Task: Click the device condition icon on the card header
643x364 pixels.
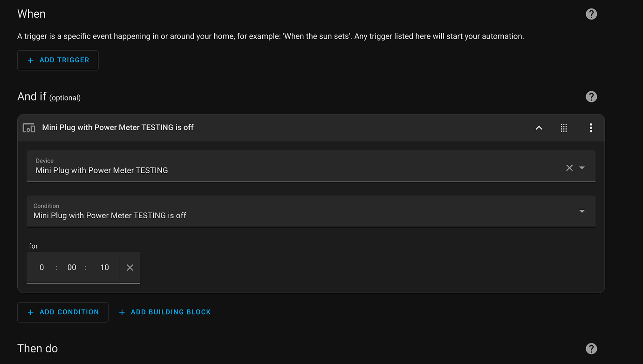Action: pos(29,127)
